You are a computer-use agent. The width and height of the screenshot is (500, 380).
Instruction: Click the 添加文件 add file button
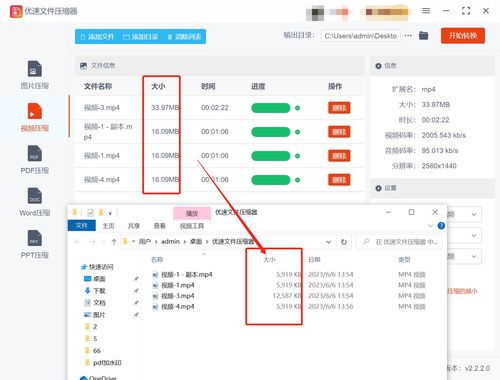(97, 37)
